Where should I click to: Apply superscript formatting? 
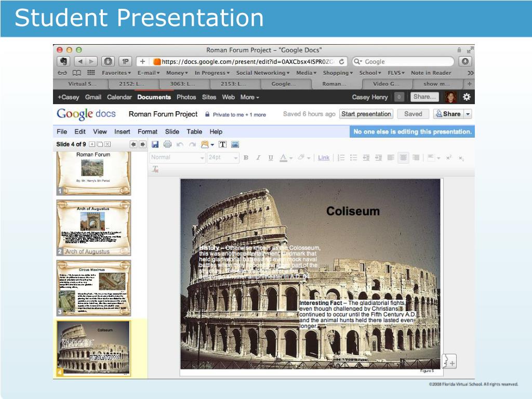click(x=448, y=157)
